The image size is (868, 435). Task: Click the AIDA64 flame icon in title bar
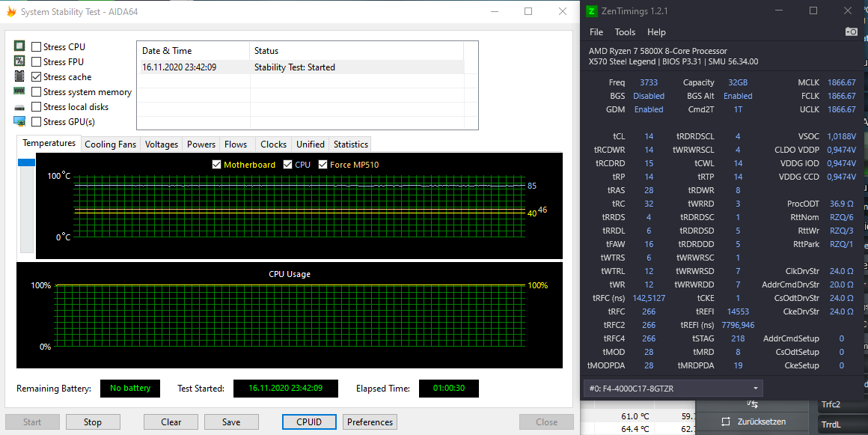[11, 12]
